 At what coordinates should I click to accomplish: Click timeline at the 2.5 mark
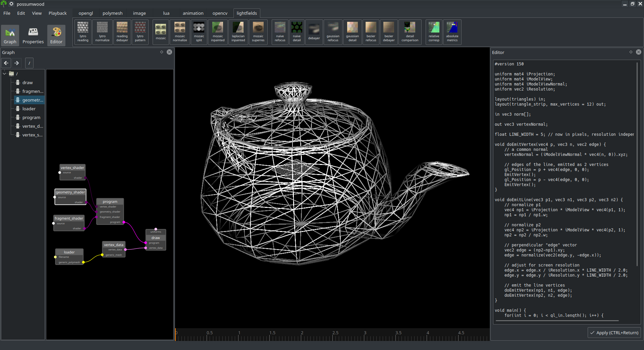point(335,335)
